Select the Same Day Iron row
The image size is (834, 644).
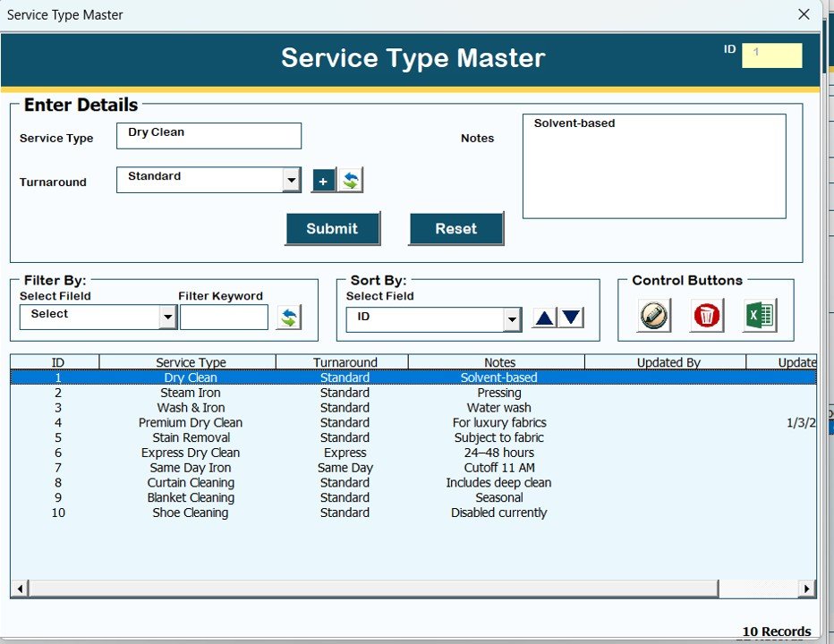coord(191,468)
